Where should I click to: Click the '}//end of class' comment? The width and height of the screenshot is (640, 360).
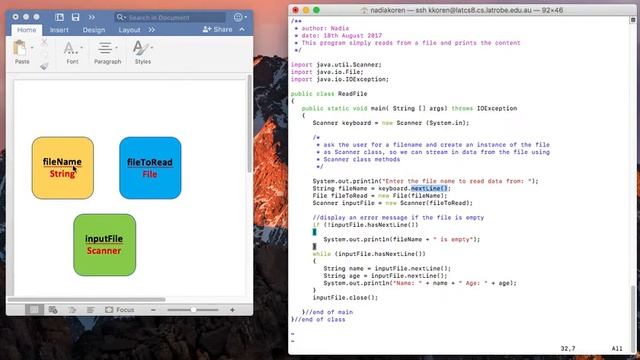(x=318, y=319)
